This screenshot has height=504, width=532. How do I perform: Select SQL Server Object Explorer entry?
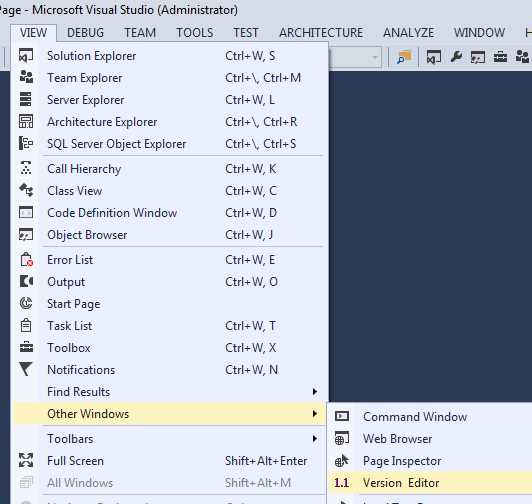coord(170,144)
